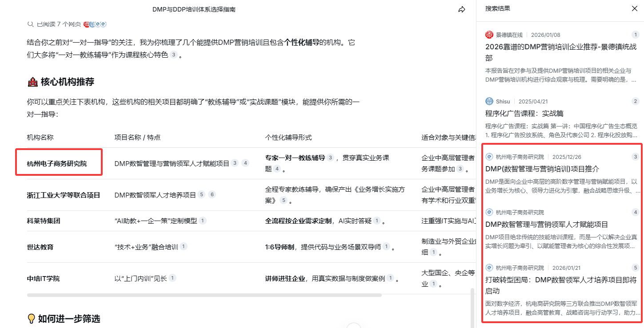Click the Shisu site favicon

tap(489, 101)
